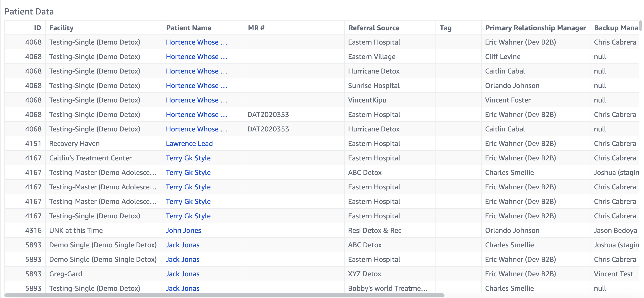Click the Lawrence Lead patient link
Image resolution: width=644 pixels, height=298 pixels.
(189, 144)
